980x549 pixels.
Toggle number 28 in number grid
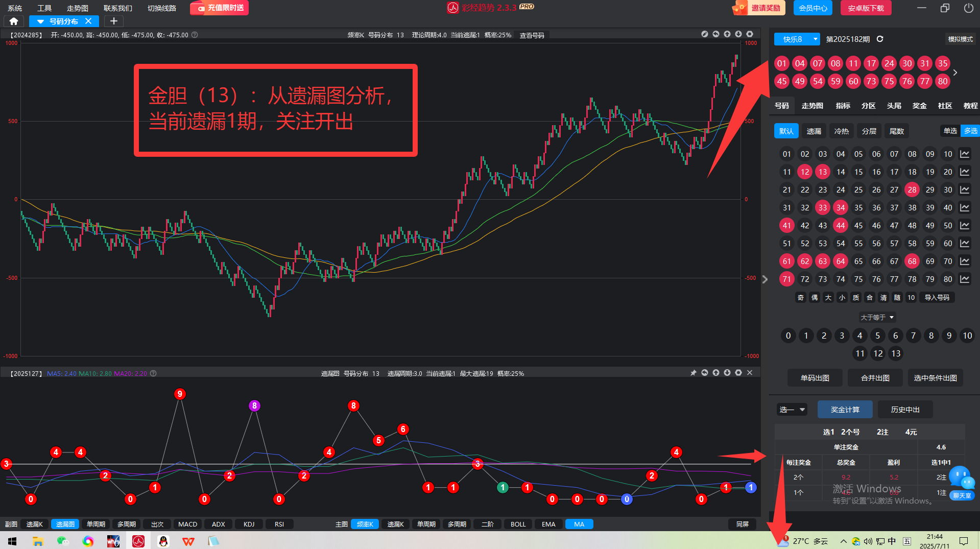tap(912, 190)
